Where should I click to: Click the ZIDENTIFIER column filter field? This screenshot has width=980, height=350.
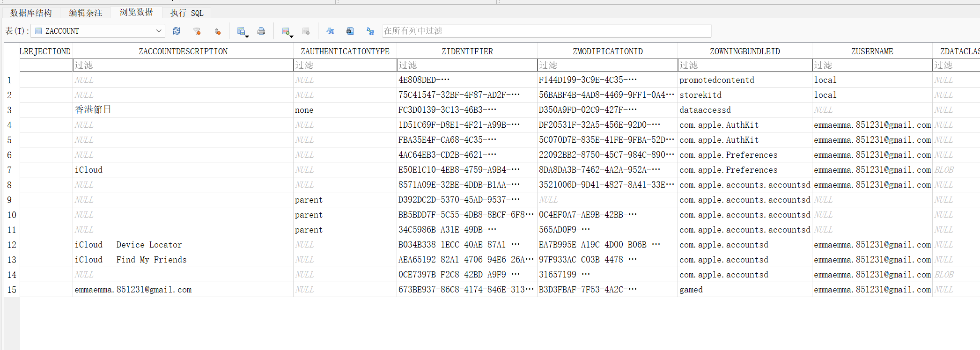(x=467, y=65)
